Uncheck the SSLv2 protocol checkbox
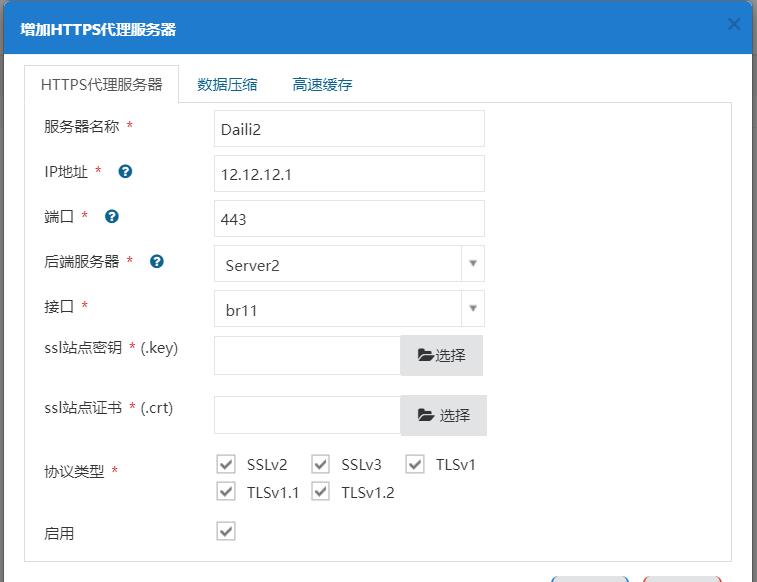The image size is (757, 582). coord(226,464)
